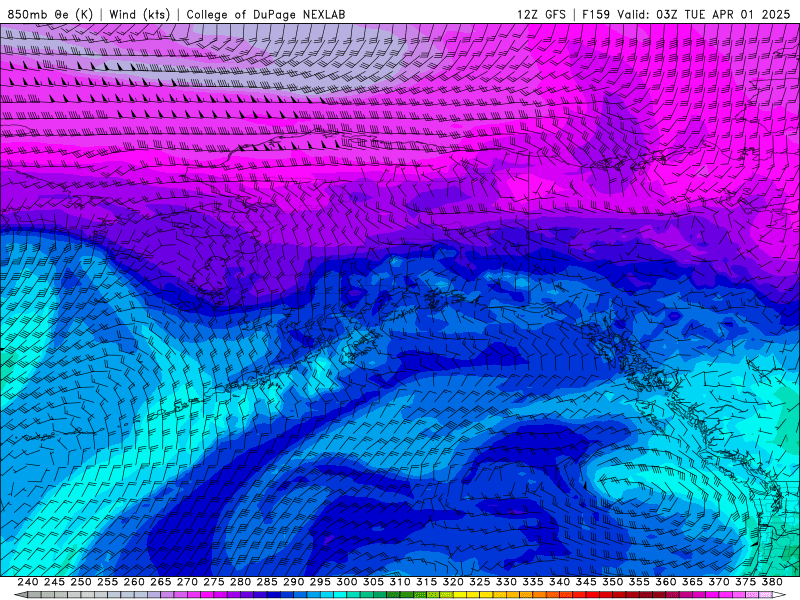Viewport: 800px width, 600px height.
Task: Click the 275 value on the color scale
Action: pyautogui.click(x=214, y=582)
